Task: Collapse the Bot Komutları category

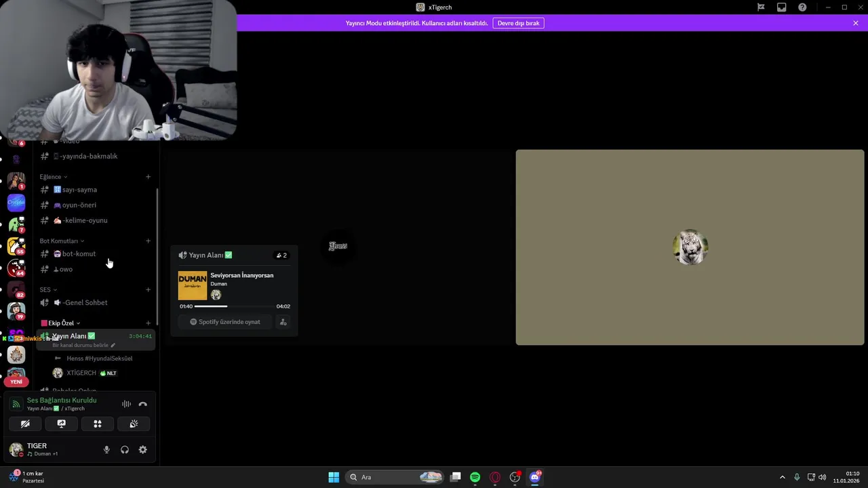Action: (62, 241)
